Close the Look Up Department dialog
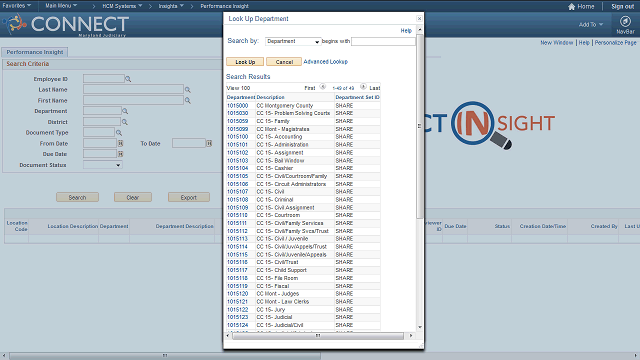This screenshot has width=640, height=360. pos(419,19)
